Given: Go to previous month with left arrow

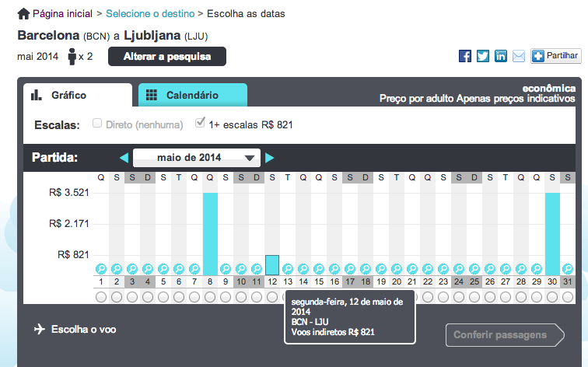Looking at the screenshot, I should pos(124,158).
